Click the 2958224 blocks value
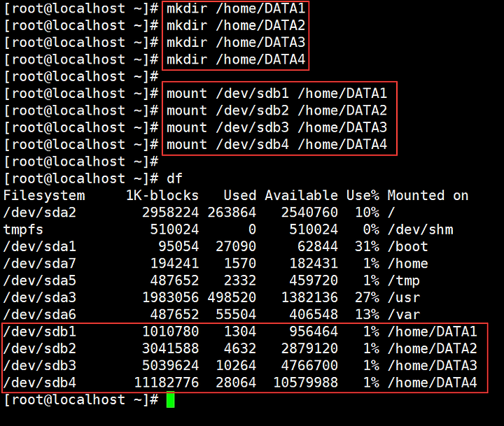The width and height of the screenshot is (504, 426). click(x=171, y=213)
